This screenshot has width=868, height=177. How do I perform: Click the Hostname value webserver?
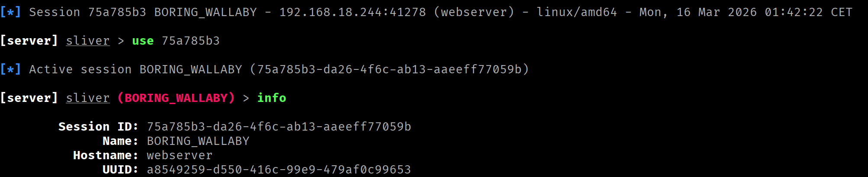tap(180, 155)
